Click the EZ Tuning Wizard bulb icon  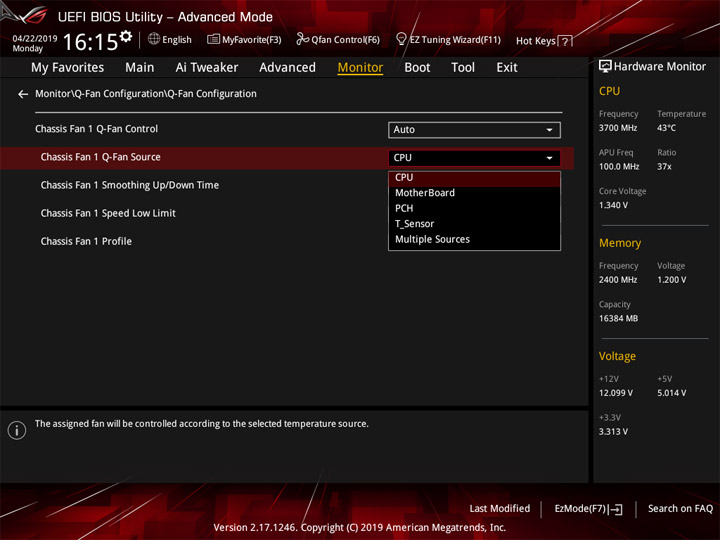(401, 39)
